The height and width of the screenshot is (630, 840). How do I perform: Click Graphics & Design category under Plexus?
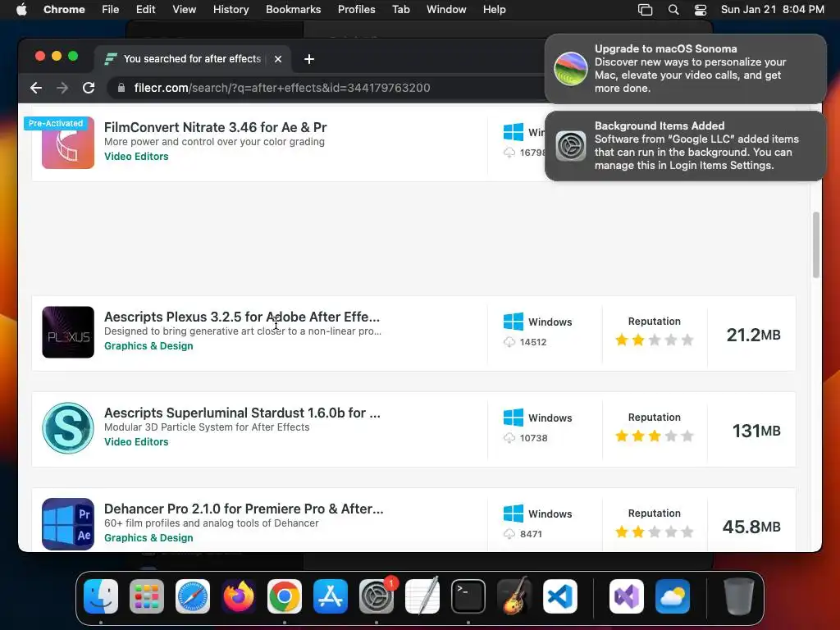pyautogui.click(x=148, y=345)
